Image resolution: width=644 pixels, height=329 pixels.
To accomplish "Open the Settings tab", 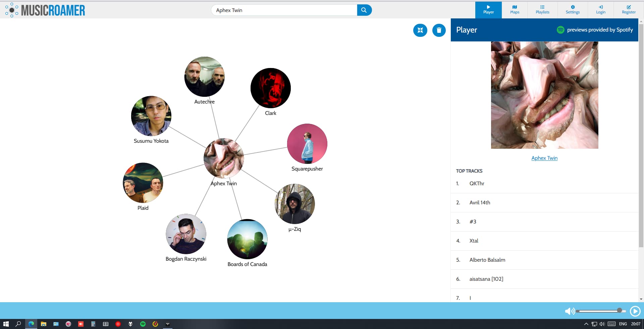I will point(573,10).
